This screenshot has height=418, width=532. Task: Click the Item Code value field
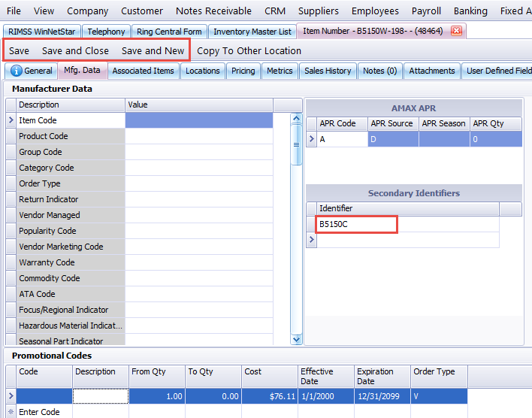[199, 120]
